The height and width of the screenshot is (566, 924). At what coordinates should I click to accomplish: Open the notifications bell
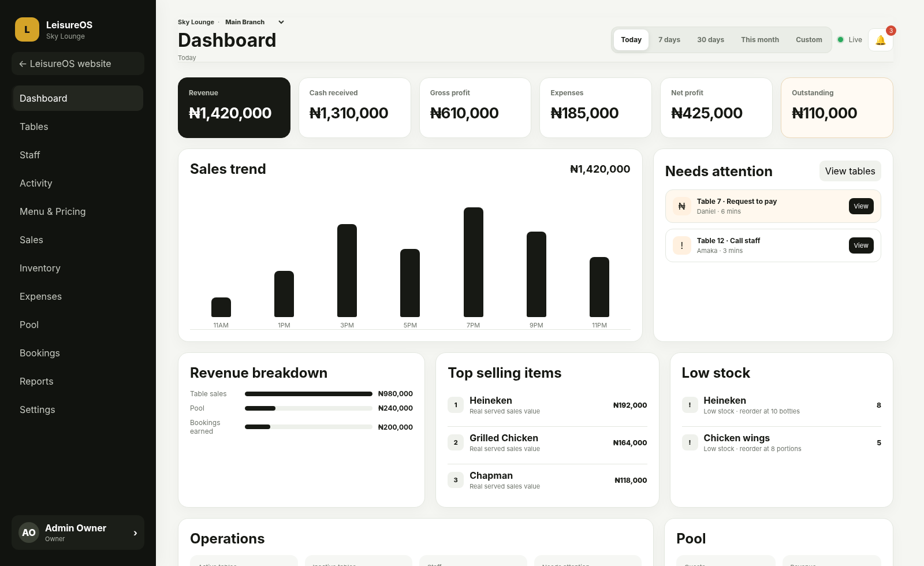[x=880, y=40]
